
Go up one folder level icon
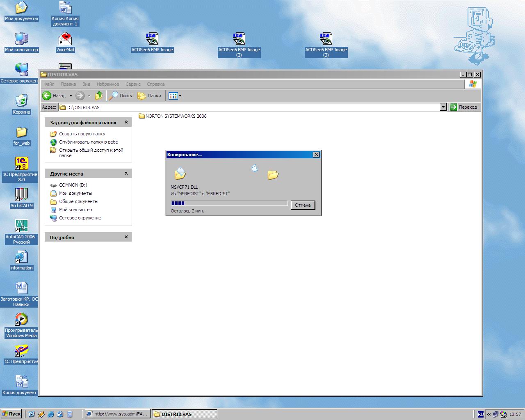pos(99,96)
